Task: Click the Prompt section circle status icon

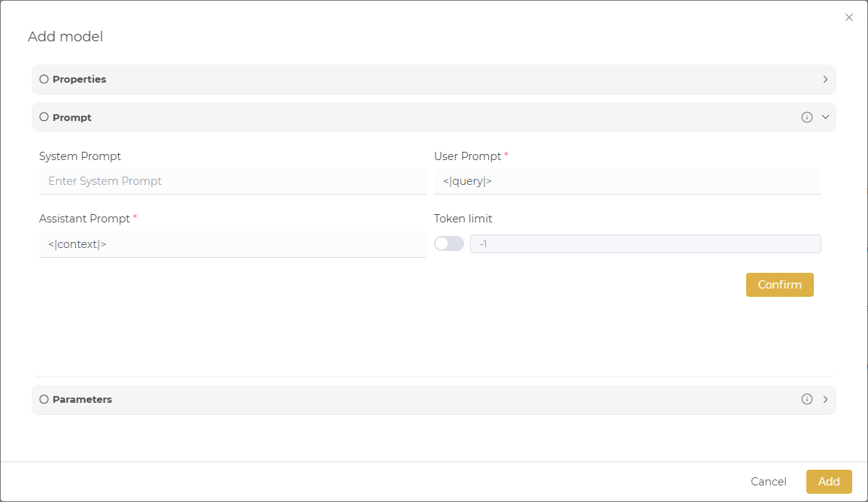Action: 44,117
